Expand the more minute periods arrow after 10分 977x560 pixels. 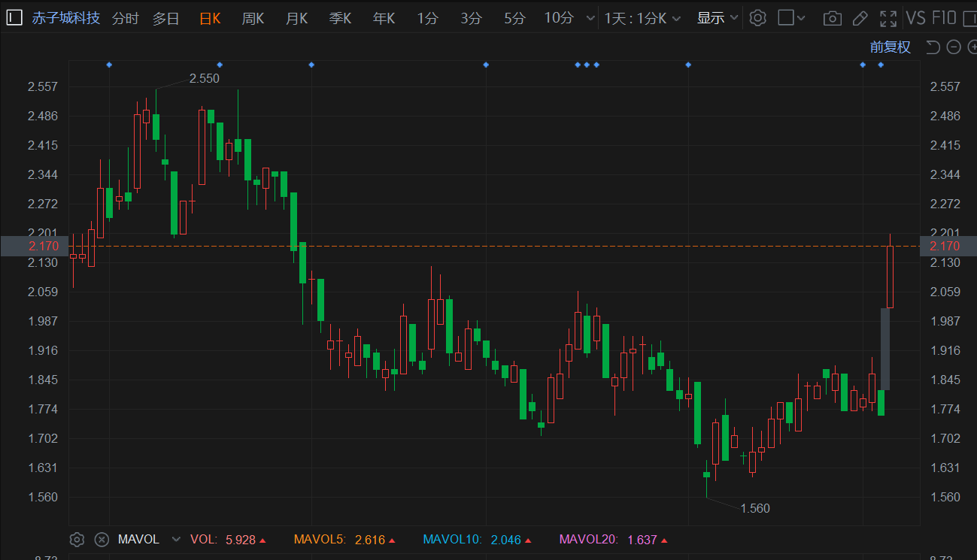coord(590,18)
